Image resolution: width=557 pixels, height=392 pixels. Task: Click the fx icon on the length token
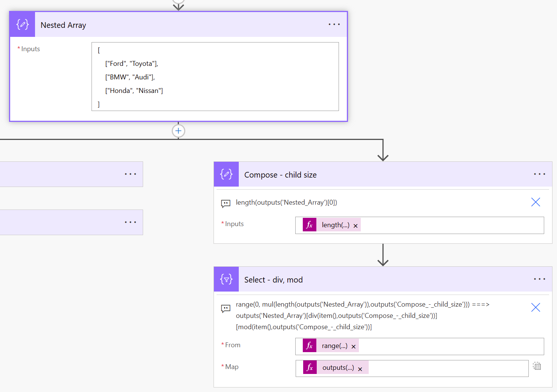click(x=309, y=225)
